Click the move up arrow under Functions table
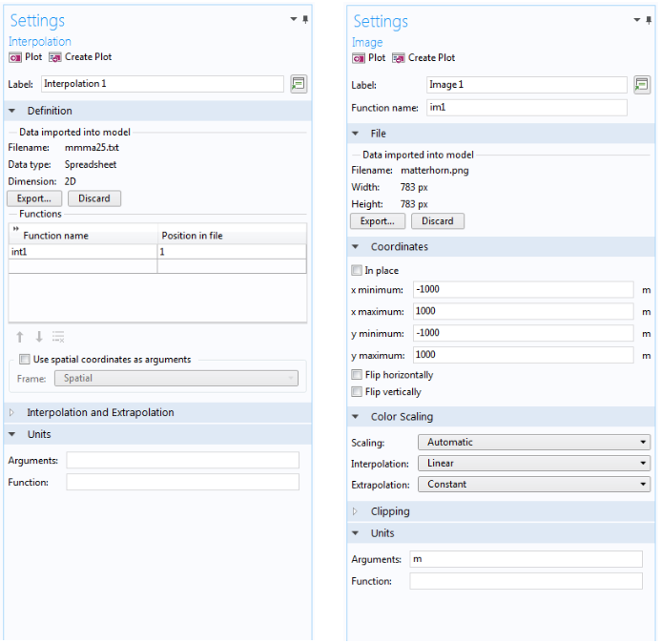The height and width of the screenshot is (644, 661). coord(19,337)
